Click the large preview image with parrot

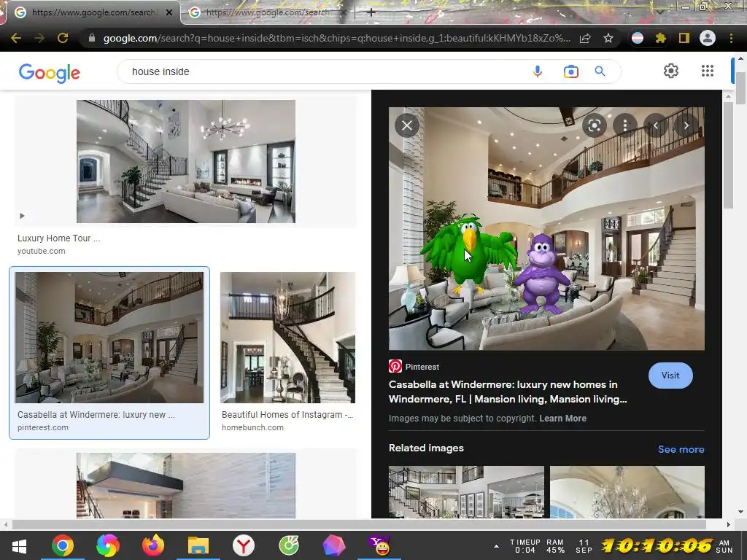tap(546, 228)
